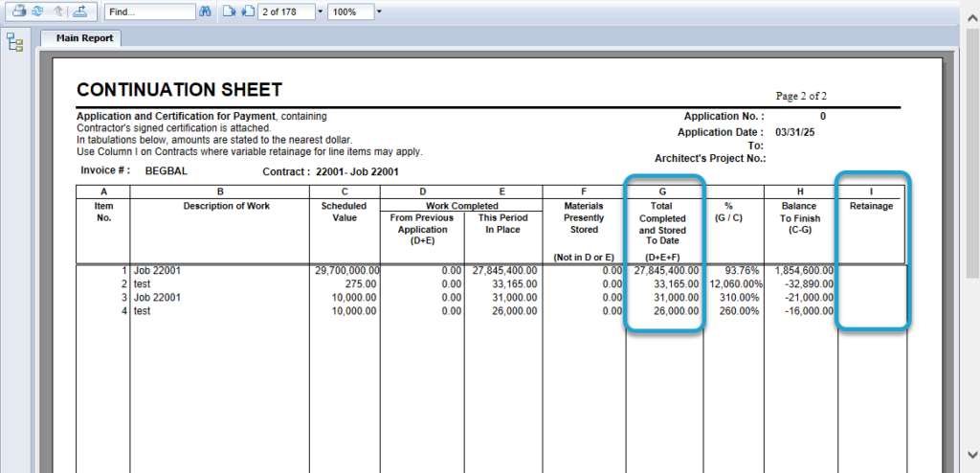
Task: Click the 100% zoom field
Action: coord(350,11)
